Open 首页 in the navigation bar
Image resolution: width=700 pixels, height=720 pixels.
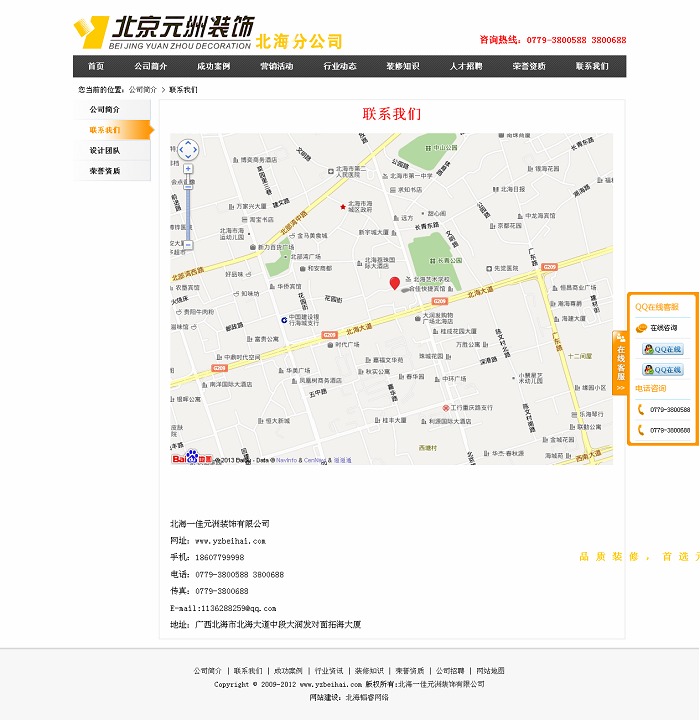coord(96,66)
